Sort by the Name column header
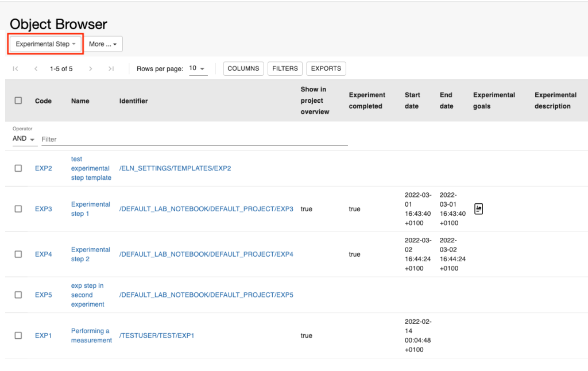This screenshot has height=371, width=588. [80, 101]
